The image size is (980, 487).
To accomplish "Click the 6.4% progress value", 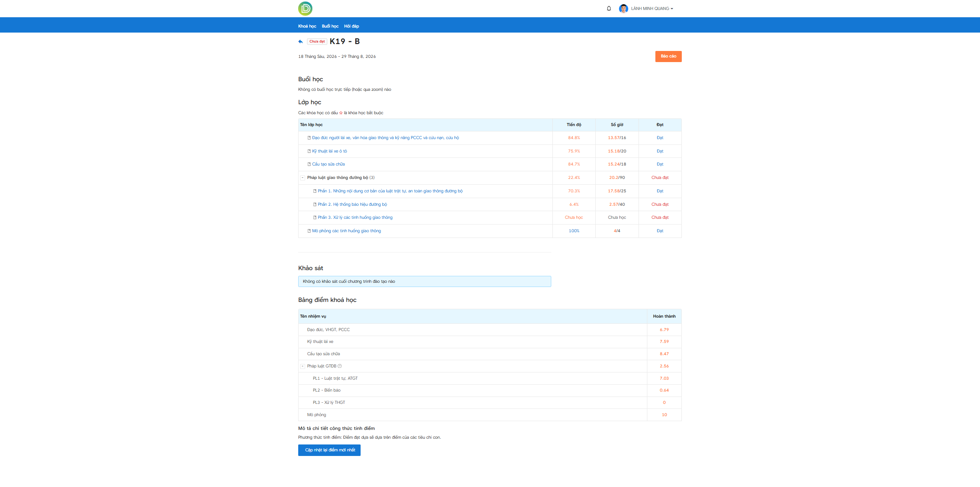I will [x=574, y=205].
